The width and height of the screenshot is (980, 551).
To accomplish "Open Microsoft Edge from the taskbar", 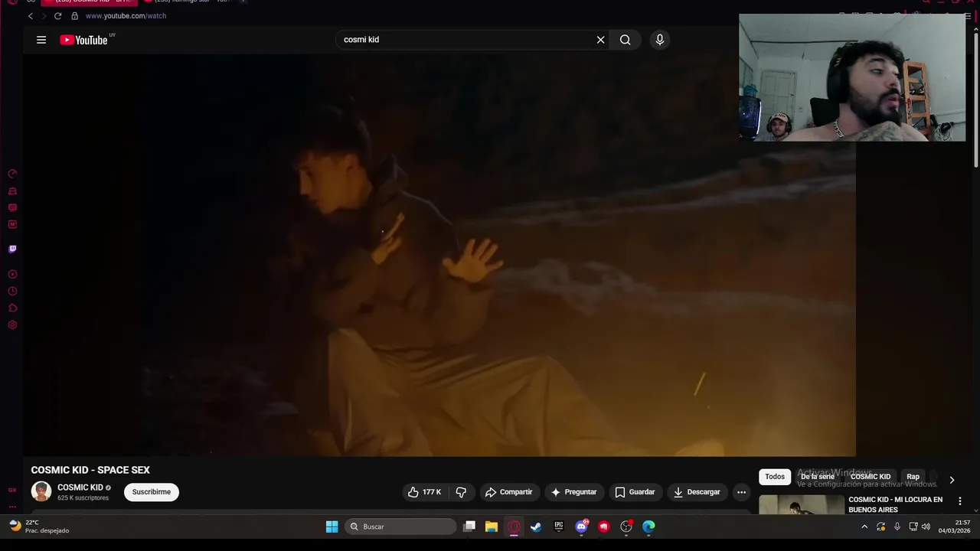I will coord(649,527).
